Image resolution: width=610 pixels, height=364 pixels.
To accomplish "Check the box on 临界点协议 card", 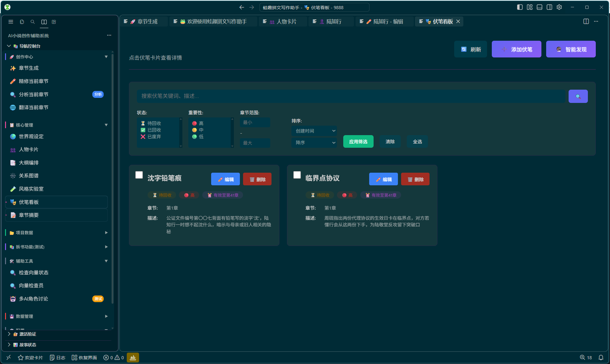I will pyautogui.click(x=297, y=175).
